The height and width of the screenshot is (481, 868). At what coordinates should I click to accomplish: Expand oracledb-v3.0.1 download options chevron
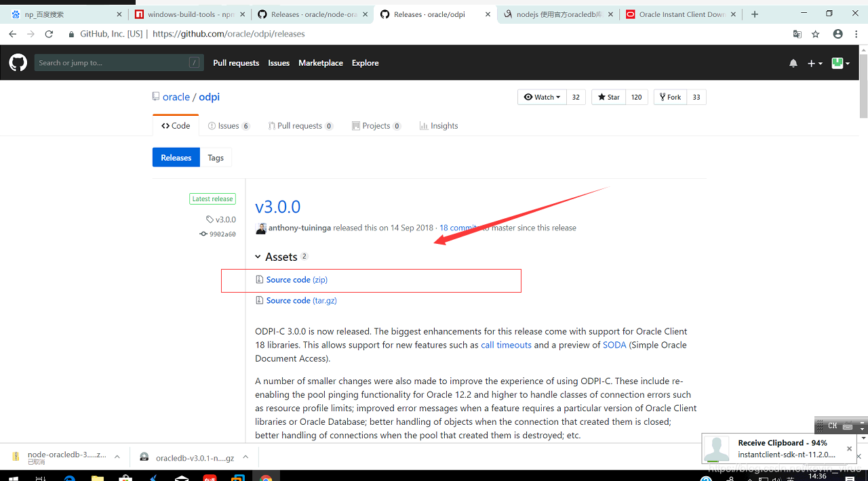click(245, 457)
